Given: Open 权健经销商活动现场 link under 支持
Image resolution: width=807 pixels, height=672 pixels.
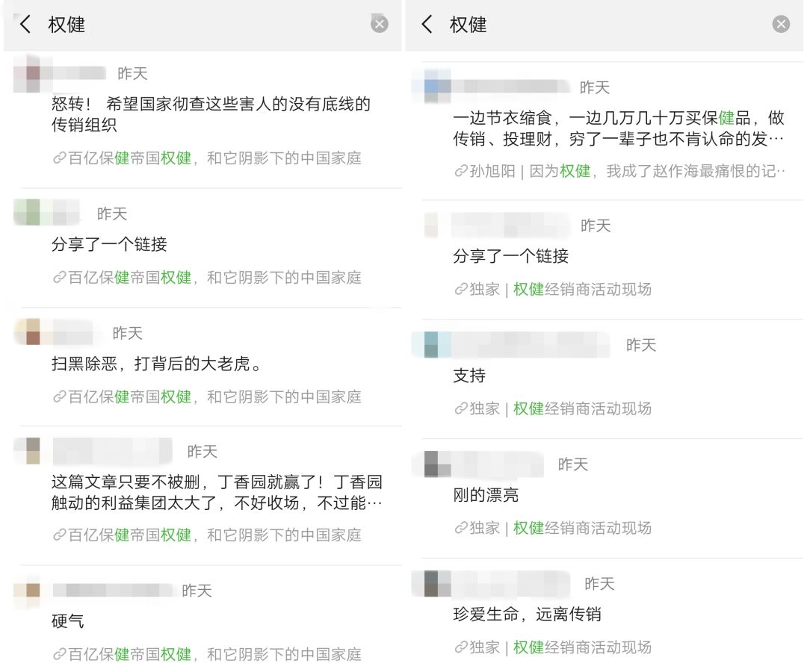Looking at the screenshot, I should click(x=553, y=408).
